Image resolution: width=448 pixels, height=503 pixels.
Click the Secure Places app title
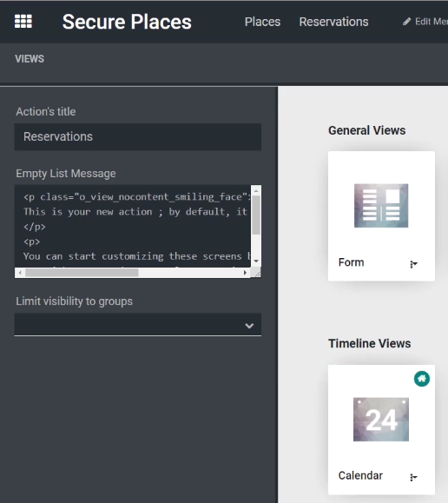(127, 22)
